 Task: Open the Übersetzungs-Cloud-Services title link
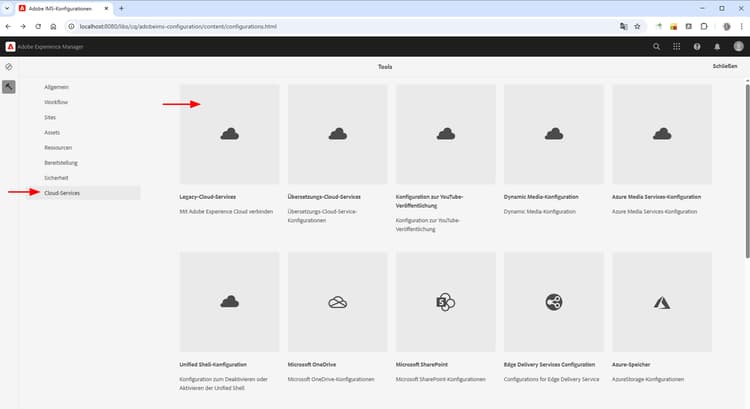[324, 197]
